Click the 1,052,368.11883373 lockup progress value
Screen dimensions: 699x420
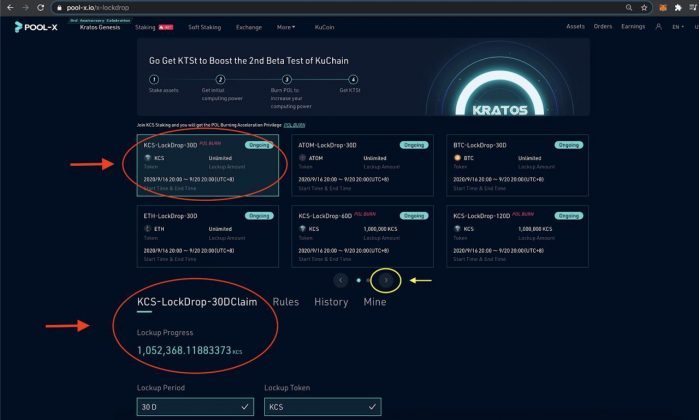pyautogui.click(x=184, y=350)
